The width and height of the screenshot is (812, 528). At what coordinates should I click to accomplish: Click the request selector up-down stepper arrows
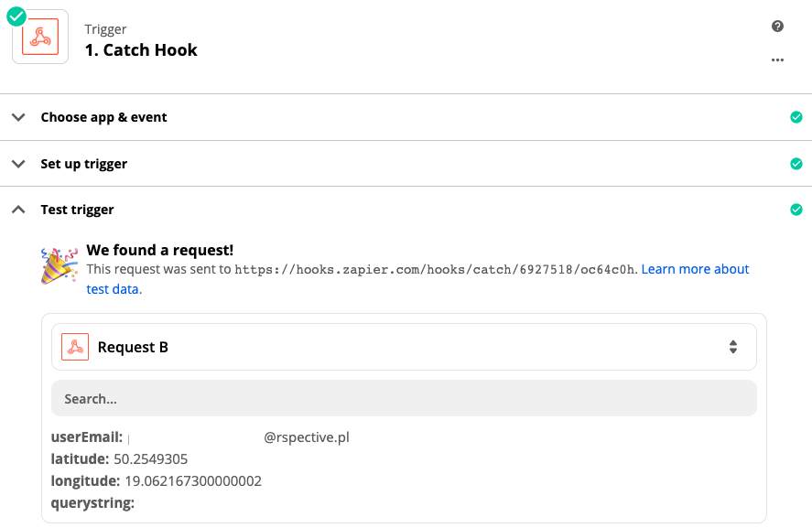click(733, 346)
